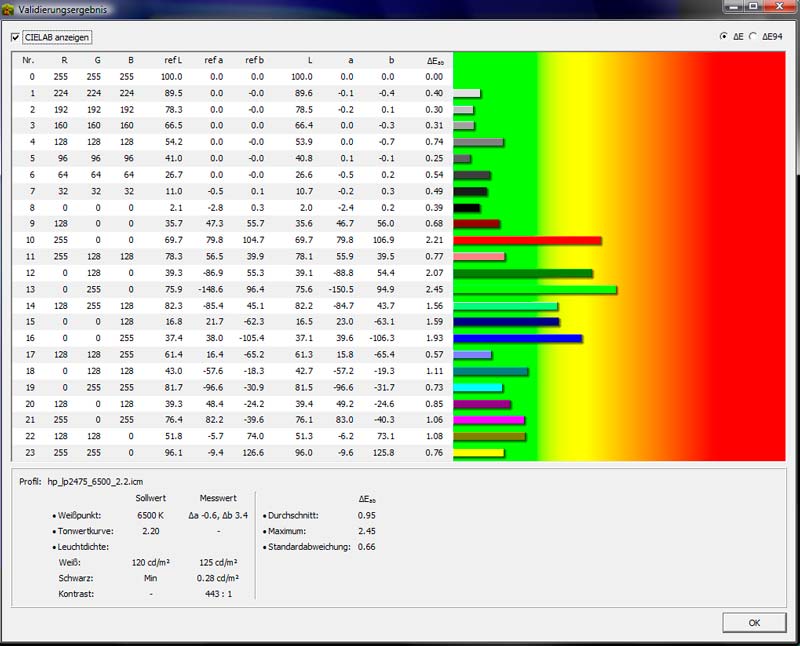Screen dimensions: 800x646
Task: Click the blue bar in row 16
Action: click(x=517, y=339)
